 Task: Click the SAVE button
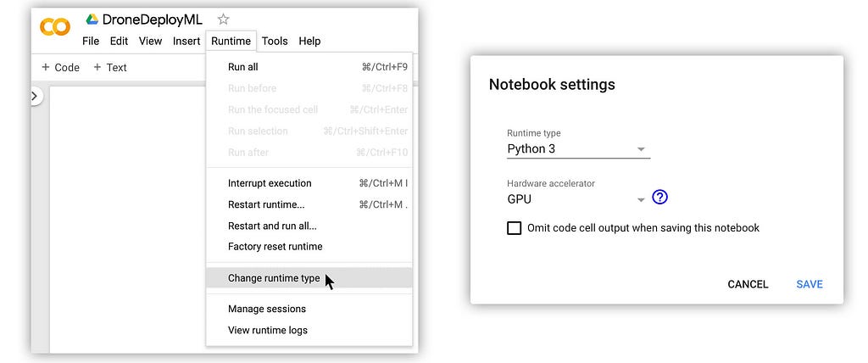[x=810, y=284]
